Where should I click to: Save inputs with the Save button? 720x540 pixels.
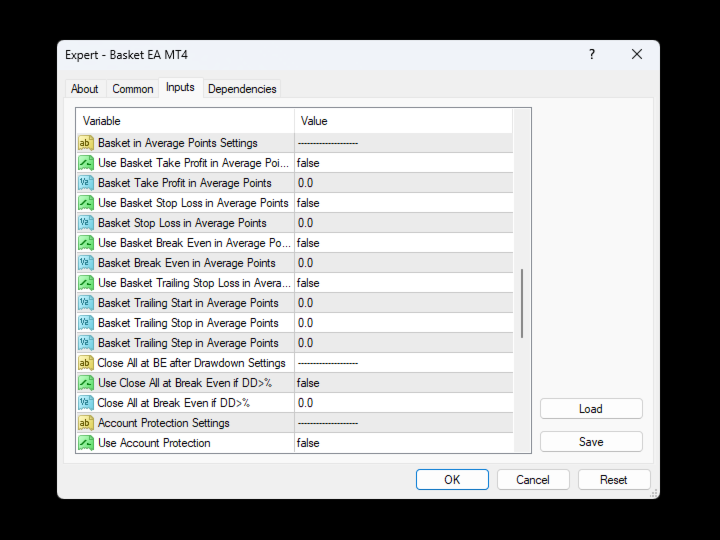591,442
